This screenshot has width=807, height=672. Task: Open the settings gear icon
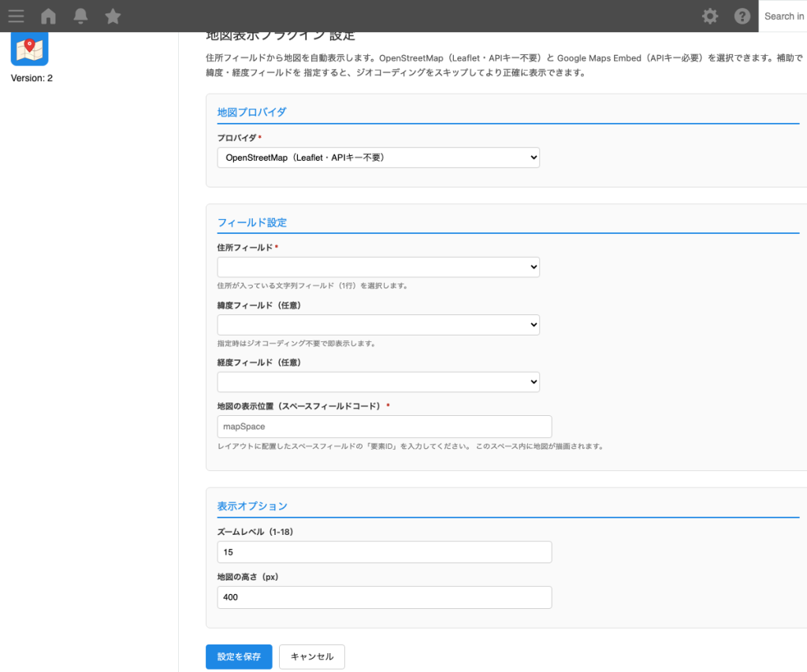(709, 16)
